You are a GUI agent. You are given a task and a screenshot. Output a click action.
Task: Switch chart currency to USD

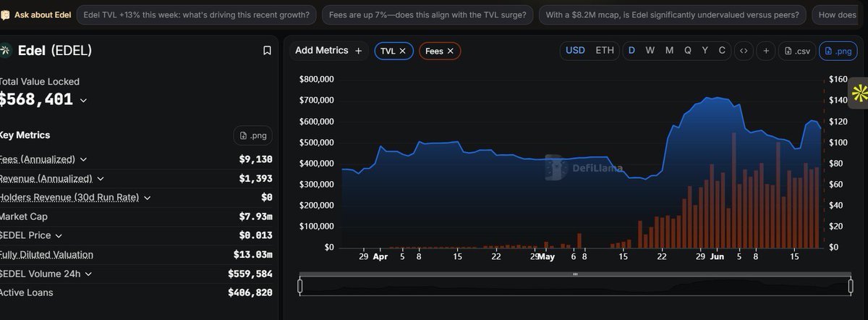pos(575,51)
